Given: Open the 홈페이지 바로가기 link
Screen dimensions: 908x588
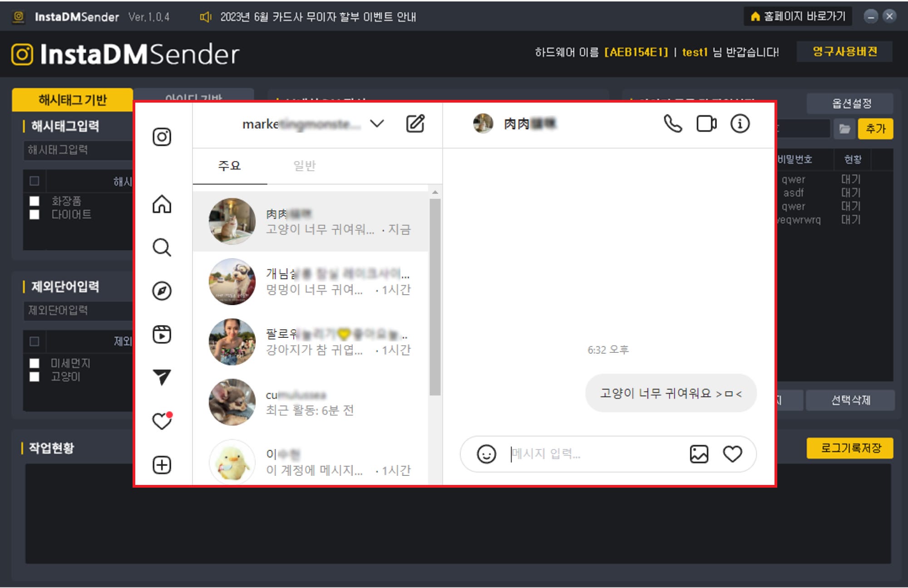Looking at the screenshot, I should coord(798,17).
